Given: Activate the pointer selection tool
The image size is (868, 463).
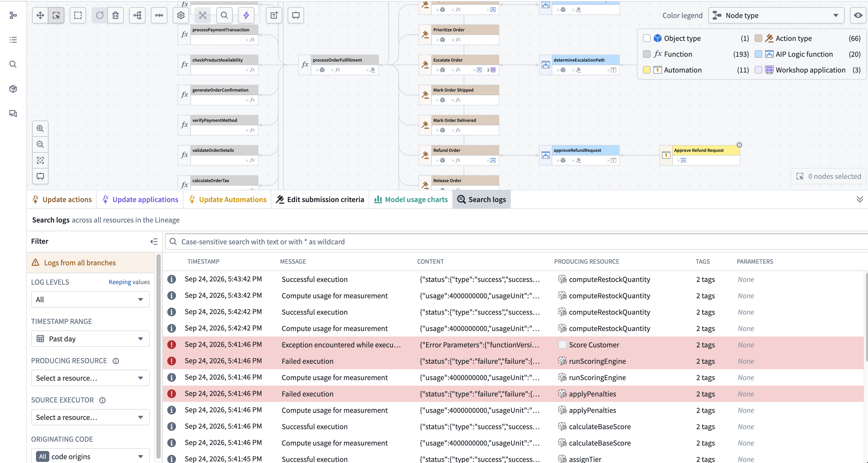Looking at the screenshot, I should point(56,15).
